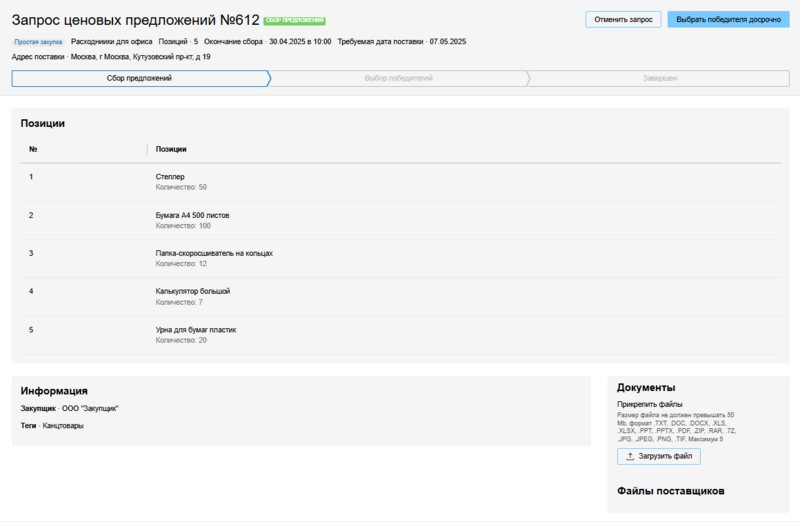Click Выбрать победителя досрочно button
Image resolution: width=800 pixels, height=522 pixels.
[x=727, y=19]
